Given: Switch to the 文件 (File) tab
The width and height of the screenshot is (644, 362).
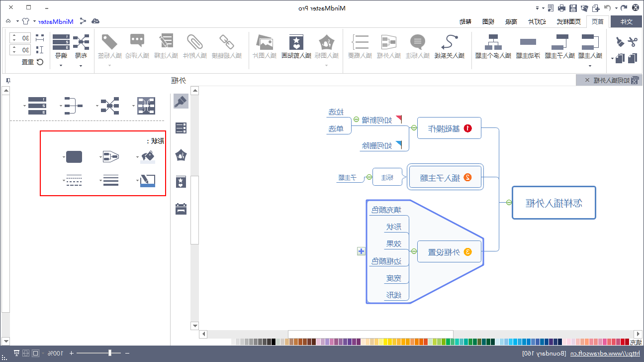Looking at the screenshot, I should [x=626, y=21].
